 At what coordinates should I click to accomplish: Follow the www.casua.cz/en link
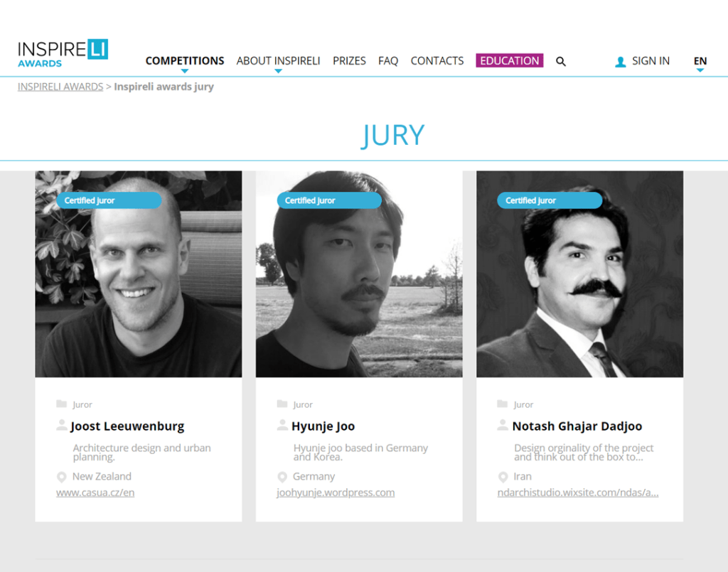coord(95,492)
